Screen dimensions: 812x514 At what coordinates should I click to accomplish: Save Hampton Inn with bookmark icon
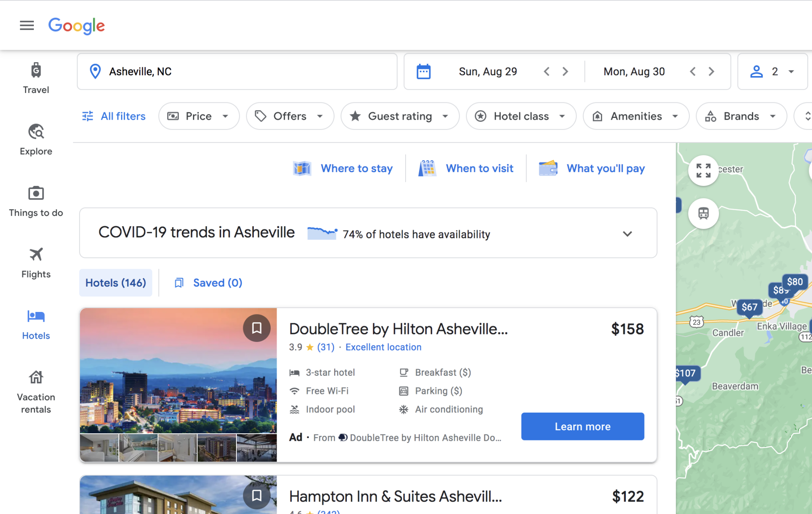pos(257,495)
